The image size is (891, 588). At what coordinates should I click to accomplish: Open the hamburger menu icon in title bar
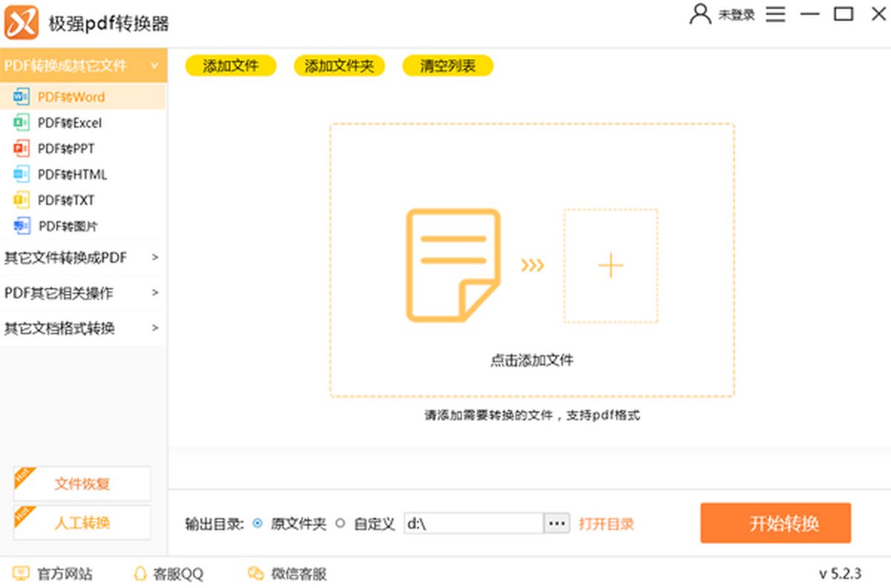coord(776,14)
